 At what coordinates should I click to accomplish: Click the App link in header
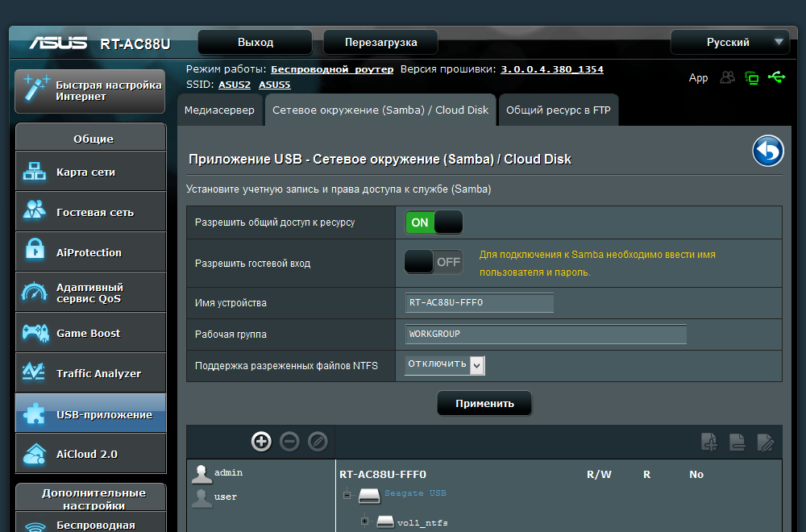[698, 77]
